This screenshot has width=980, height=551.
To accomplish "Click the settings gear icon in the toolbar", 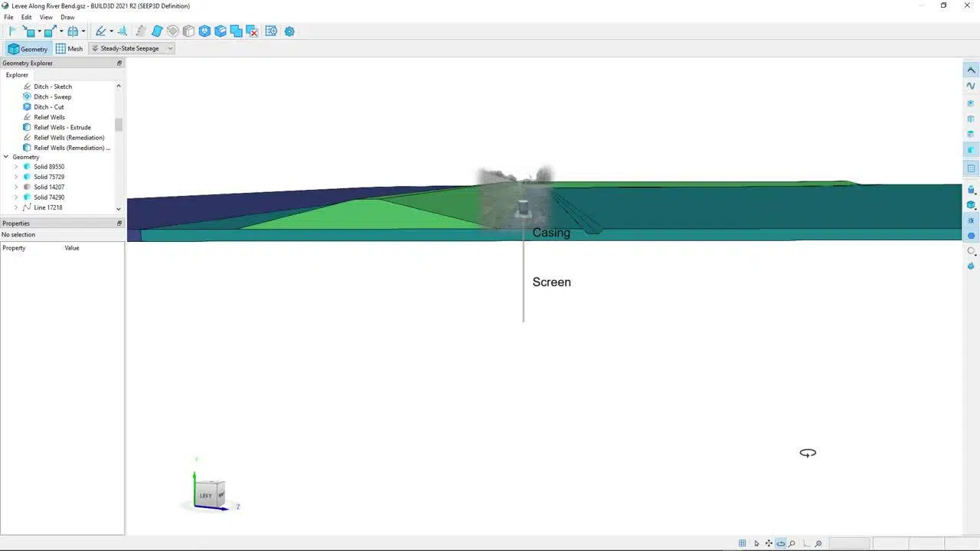I will [x=289, y=31].
